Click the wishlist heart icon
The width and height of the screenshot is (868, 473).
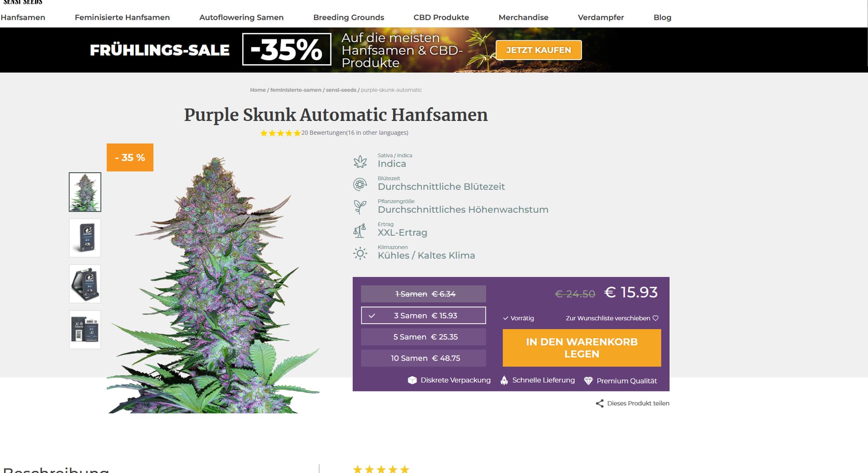(x=656, y=318)
